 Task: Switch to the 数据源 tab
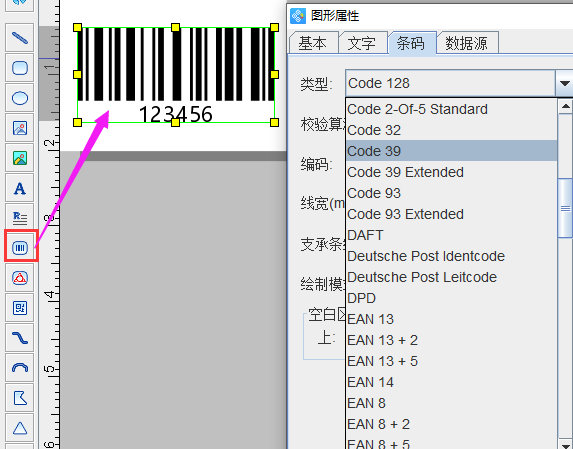pyautogui.click(x=467, y=43)
